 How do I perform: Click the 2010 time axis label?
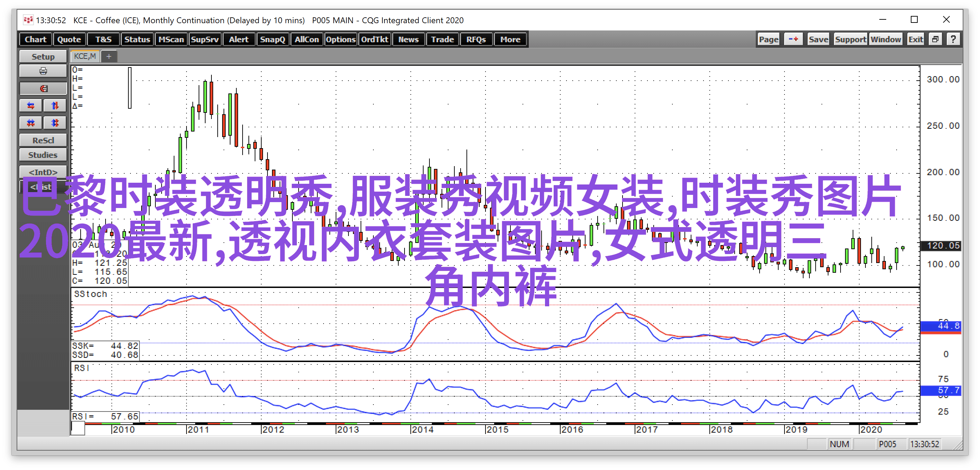(x=124, y=429)
